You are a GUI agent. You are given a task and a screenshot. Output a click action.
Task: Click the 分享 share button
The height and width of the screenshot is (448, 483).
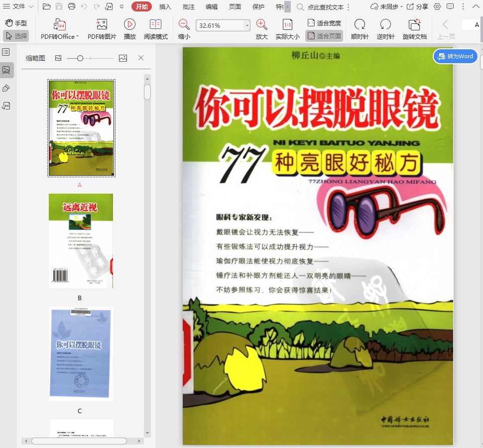[417, 6]
